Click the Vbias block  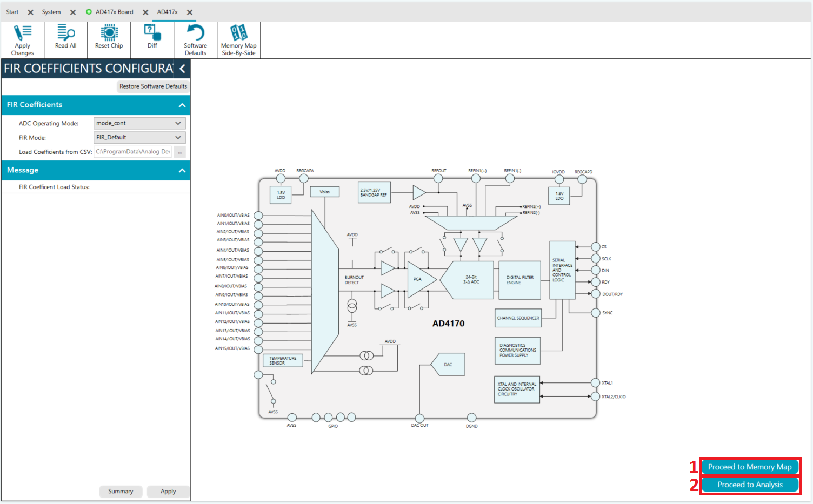click(x=324, y=192)
